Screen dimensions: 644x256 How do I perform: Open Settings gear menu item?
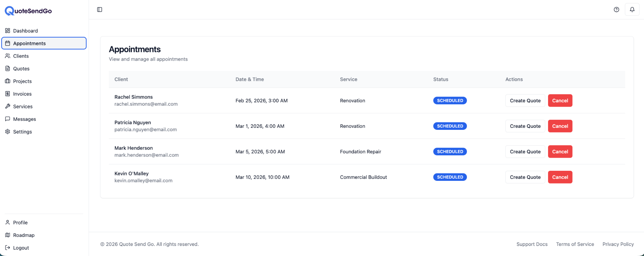pyautogui.click(x=22, y=132)
